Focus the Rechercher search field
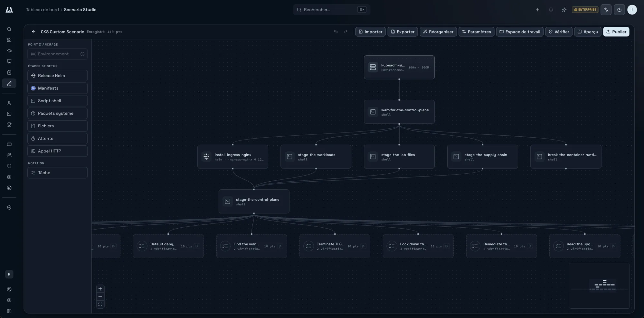The width and height of the screenshot is (644, 318). click(331, 10)
